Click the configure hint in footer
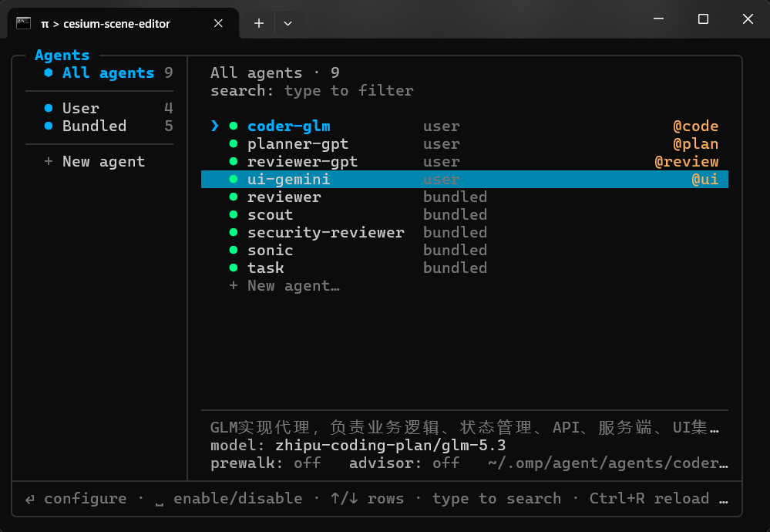Screen dimensions: 770x532 (x=76, y=499)
